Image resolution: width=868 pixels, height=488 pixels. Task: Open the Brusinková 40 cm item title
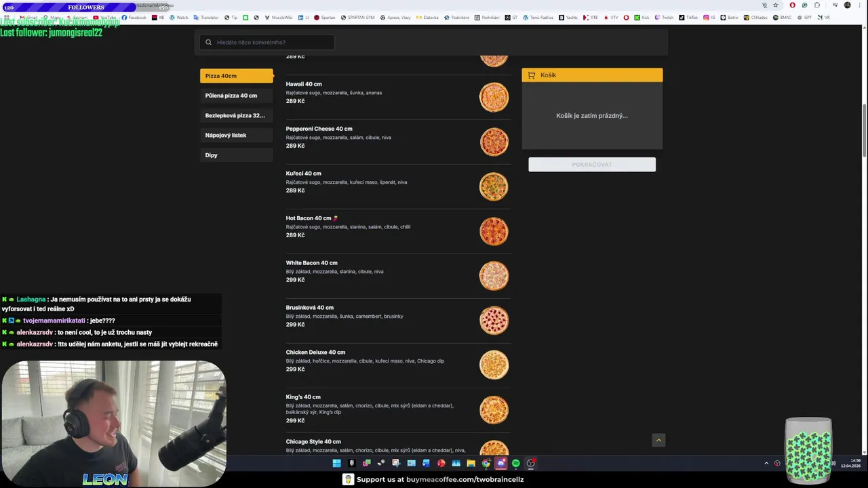point(309,308)
